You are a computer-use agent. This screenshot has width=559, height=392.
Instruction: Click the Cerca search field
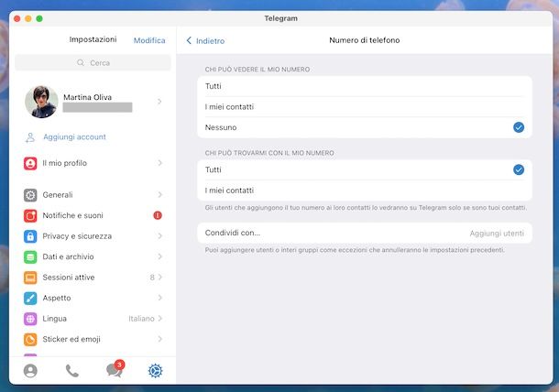93,62
